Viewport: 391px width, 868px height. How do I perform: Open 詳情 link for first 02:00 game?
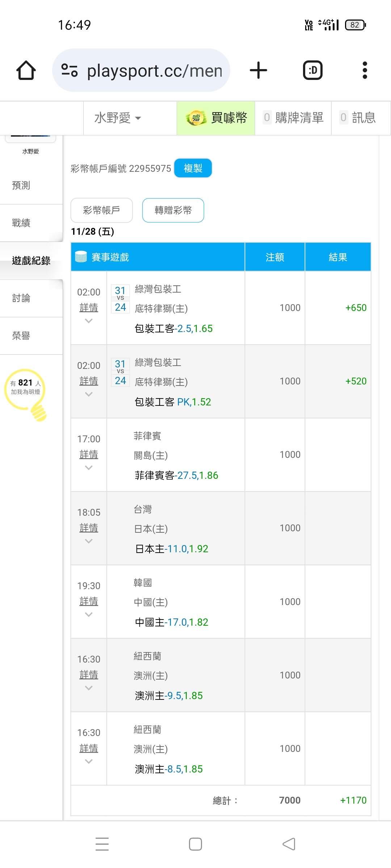89,307
